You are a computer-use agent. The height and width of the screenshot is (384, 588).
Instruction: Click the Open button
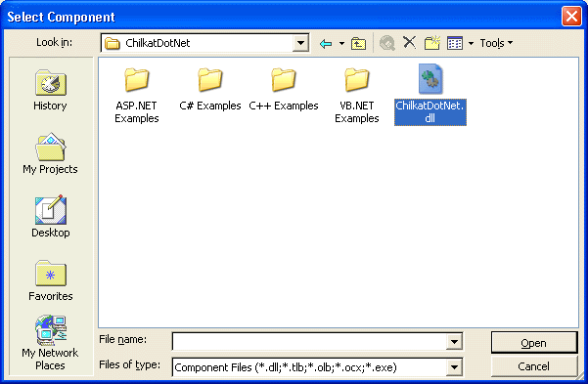pyautogui.click(x=533, y=343)
